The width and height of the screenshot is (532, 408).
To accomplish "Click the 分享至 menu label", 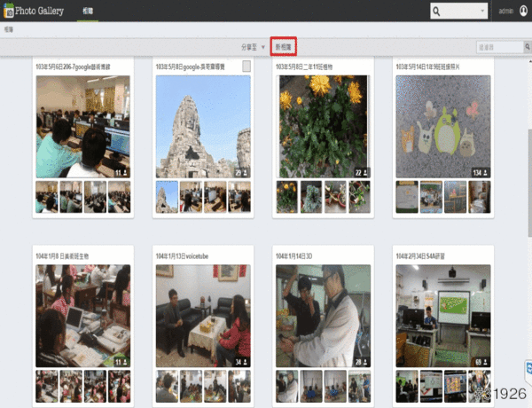I will pos(249,47).
